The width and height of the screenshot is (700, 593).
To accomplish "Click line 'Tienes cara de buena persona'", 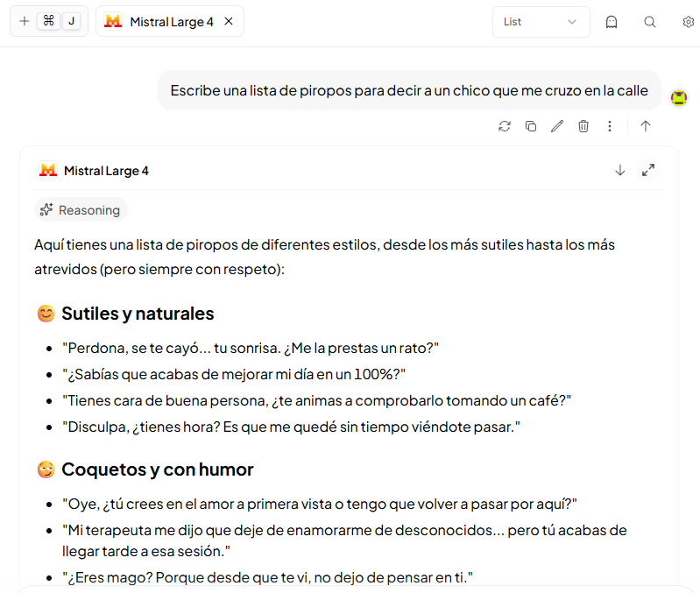I will tap(316, 400).
